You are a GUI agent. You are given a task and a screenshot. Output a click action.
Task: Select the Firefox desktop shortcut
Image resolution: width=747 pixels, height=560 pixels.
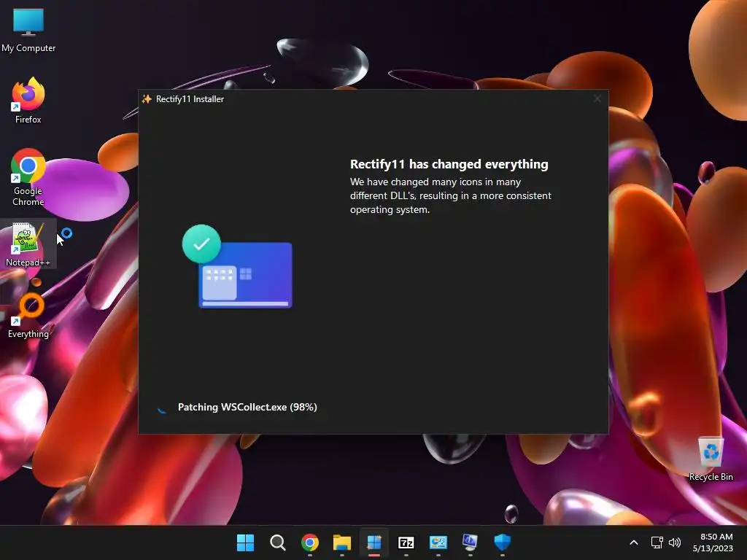coord(28,101)
